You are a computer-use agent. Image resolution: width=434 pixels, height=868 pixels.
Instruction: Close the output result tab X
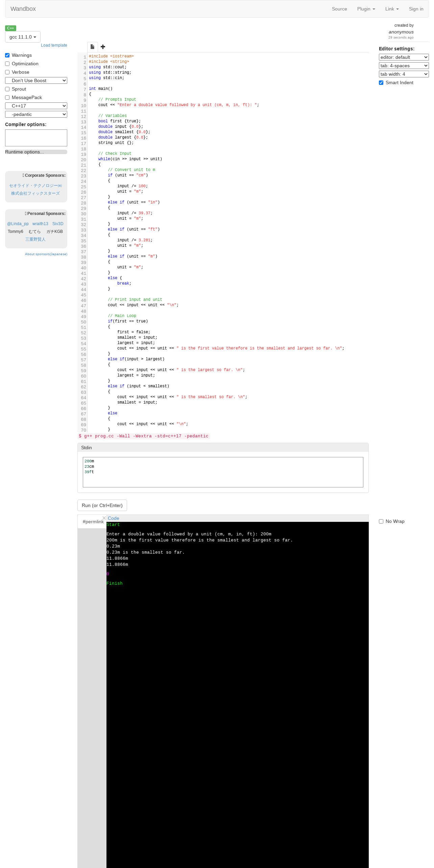coord(104,518)
